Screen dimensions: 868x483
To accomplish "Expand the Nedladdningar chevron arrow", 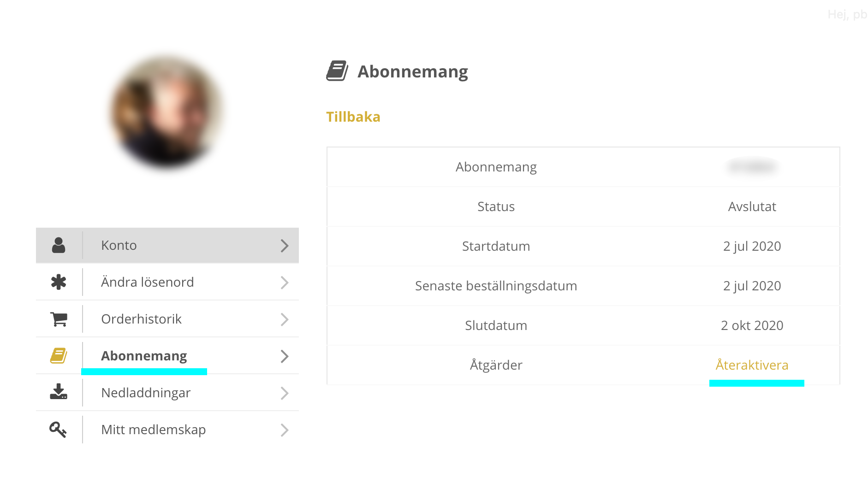I will [285, 393].
